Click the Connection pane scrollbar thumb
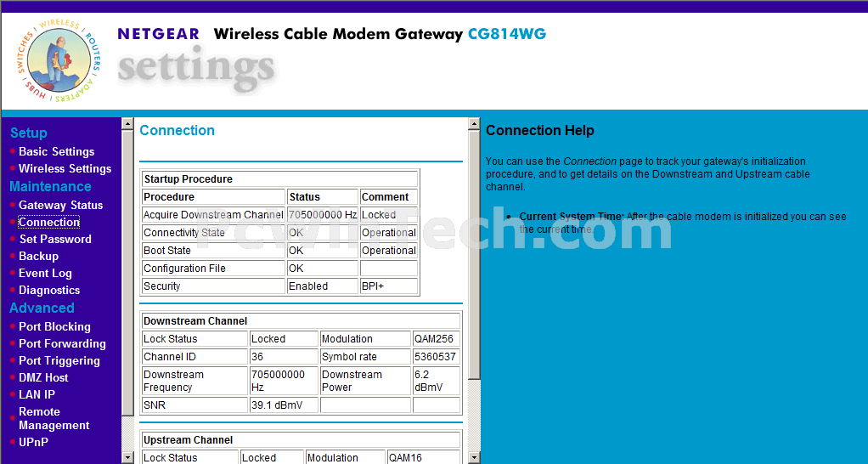 coord(474,255)
